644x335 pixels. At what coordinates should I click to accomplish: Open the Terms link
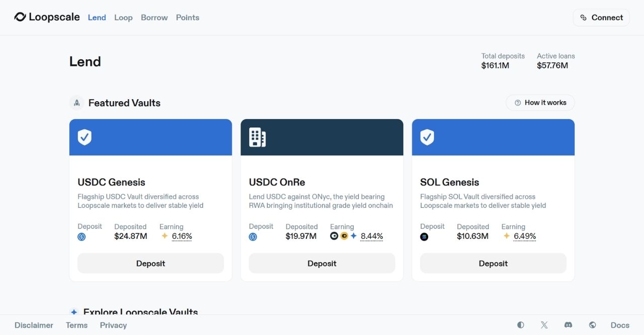(x=76, y=325)
